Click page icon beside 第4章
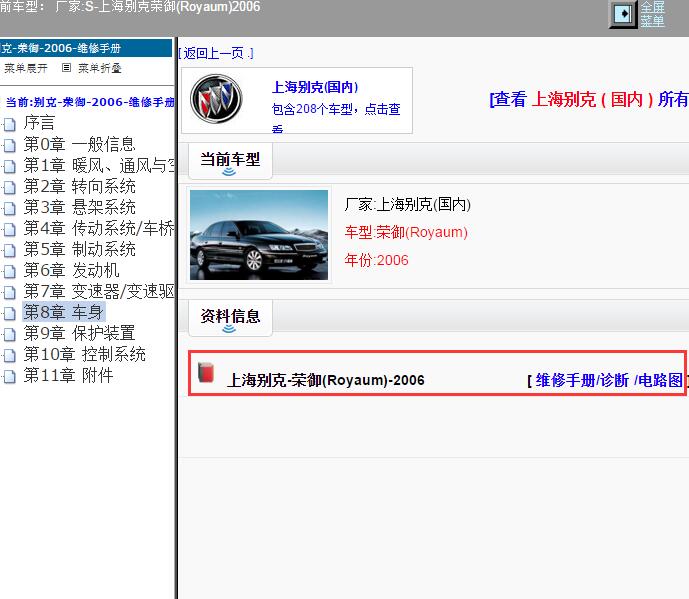689x599 pixels. pyautogui.click(x=10, y=230)
